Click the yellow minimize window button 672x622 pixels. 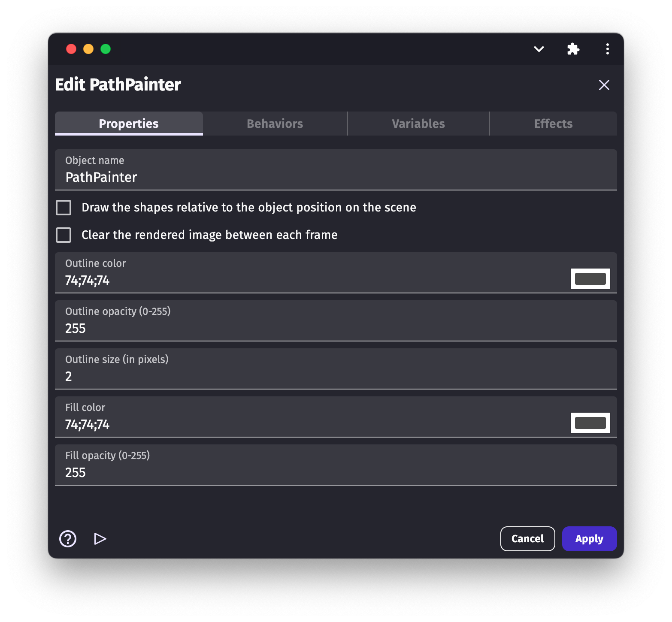click(88, 49)
